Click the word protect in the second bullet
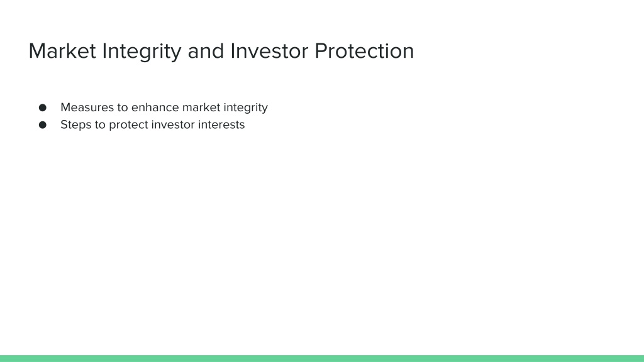 click(x=128, y=125)
